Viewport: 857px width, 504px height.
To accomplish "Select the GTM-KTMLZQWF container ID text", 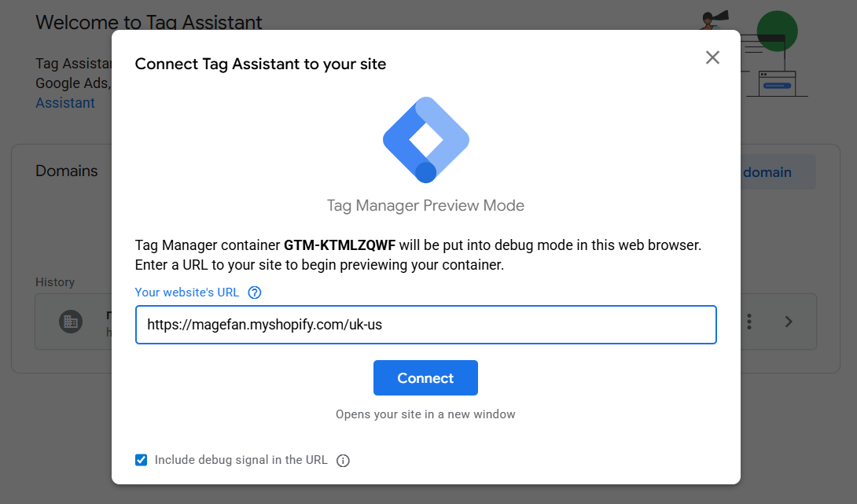I will [340, 245].
